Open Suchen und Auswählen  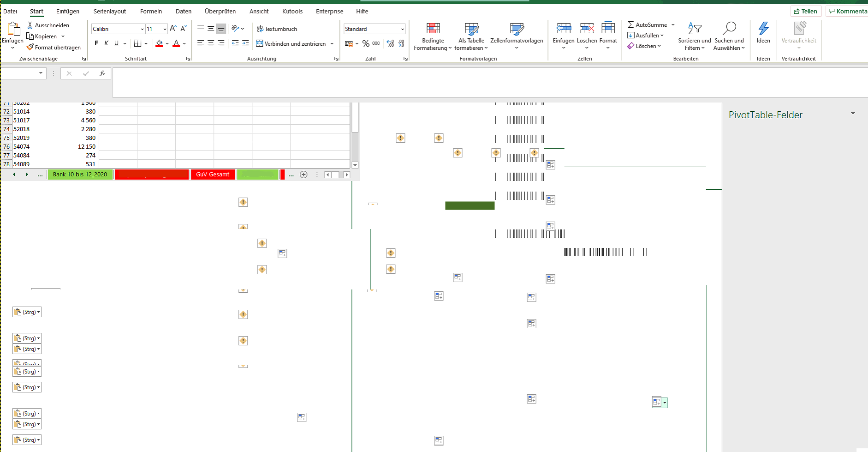(x=729, y=36)
